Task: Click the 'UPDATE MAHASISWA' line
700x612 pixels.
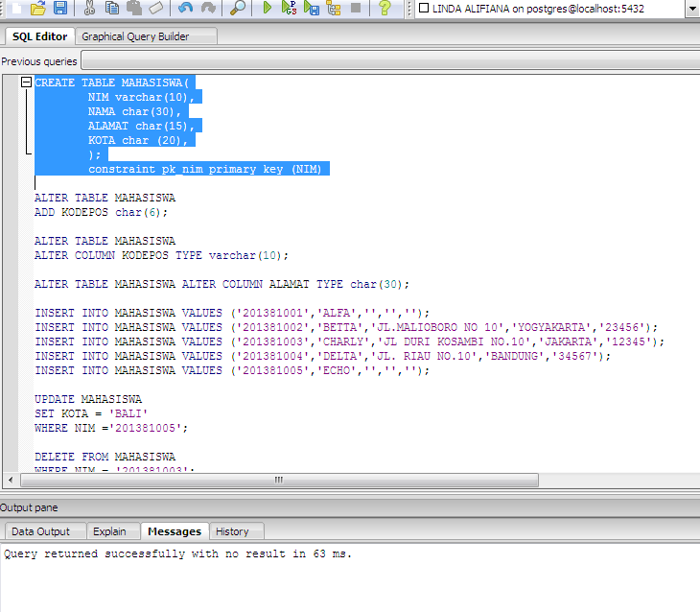Action: (x=88, y=399)
